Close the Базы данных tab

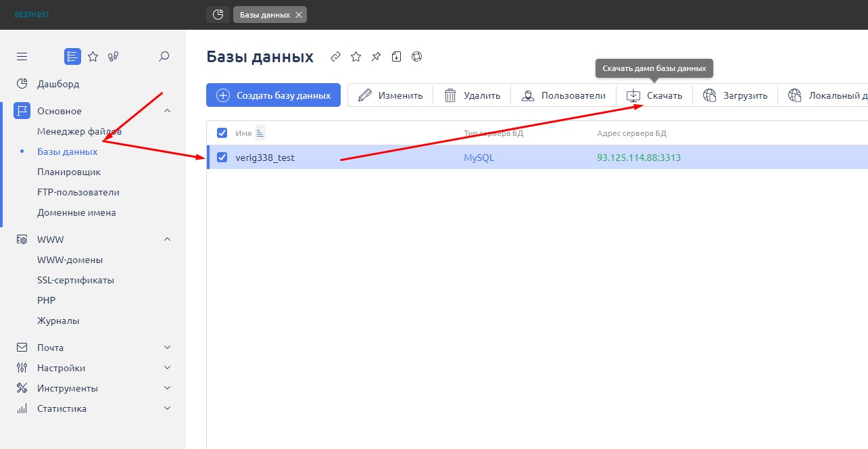pos(299,15)
